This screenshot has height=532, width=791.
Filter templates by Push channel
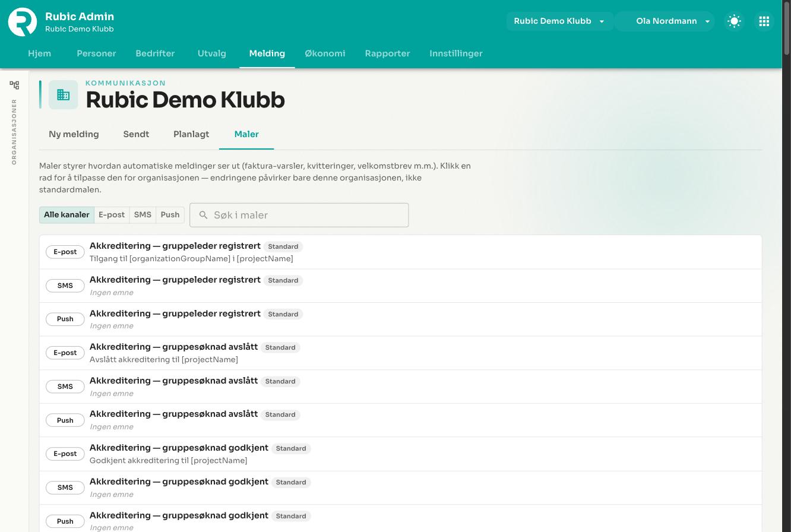(170, 215)
